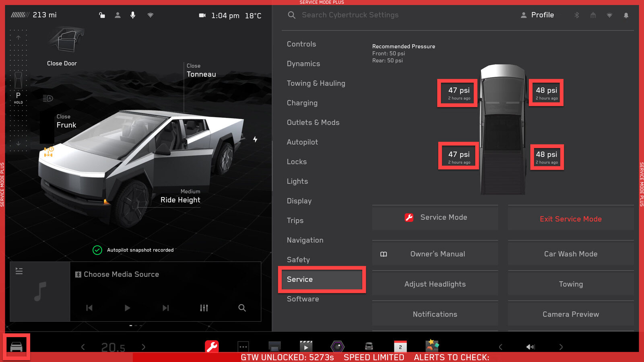Tap the gear selector down arrow
Image resolution: width=644 pixels, height=362 pixels.
pos(18,143)
